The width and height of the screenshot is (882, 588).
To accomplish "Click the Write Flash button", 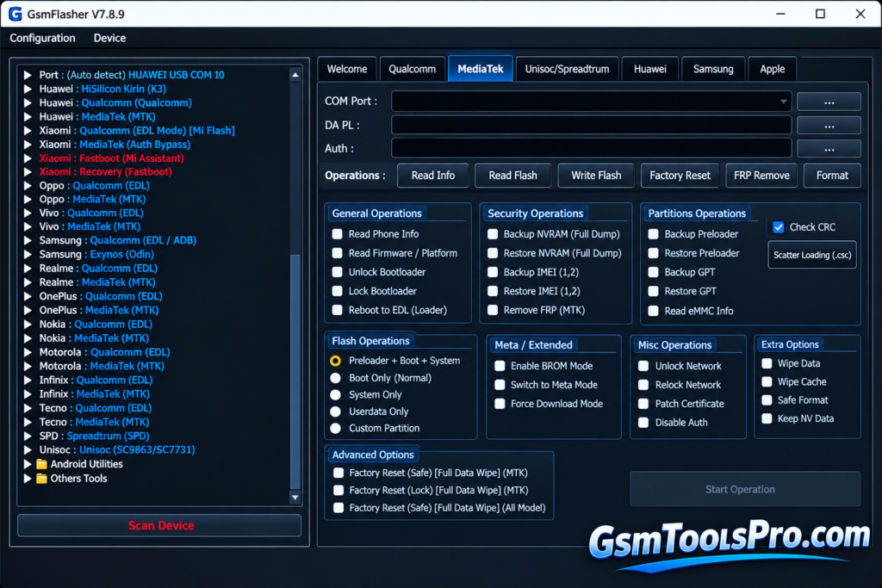I will coord(596,176).
